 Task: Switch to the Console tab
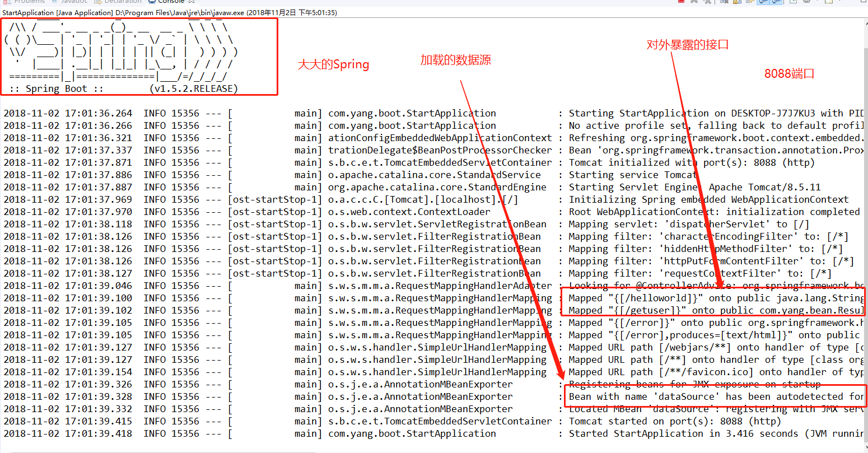[171, 2]
